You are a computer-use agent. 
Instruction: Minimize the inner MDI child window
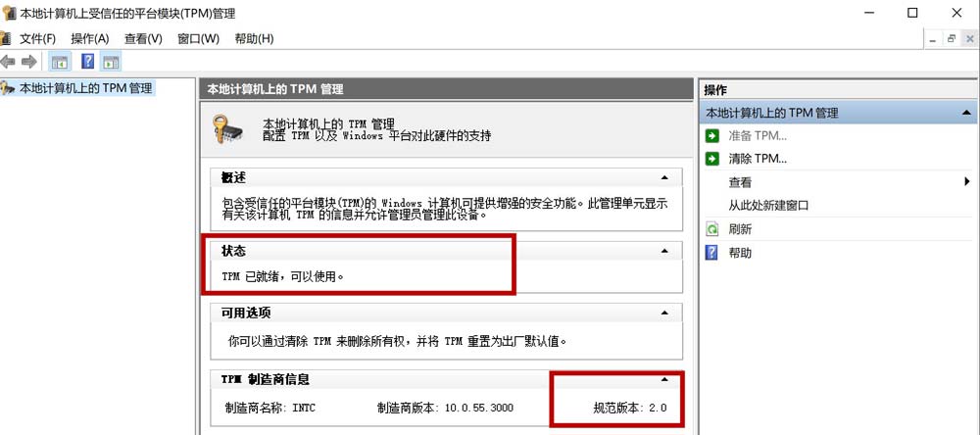point(933,39)
